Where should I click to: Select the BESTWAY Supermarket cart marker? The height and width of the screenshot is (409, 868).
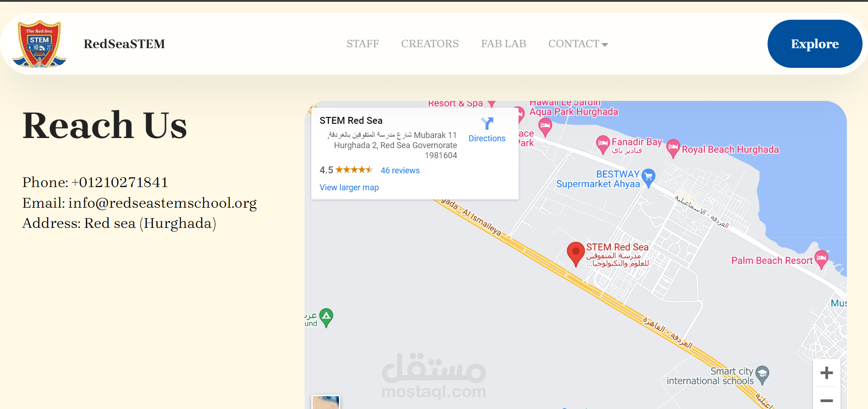click(648, 178)
